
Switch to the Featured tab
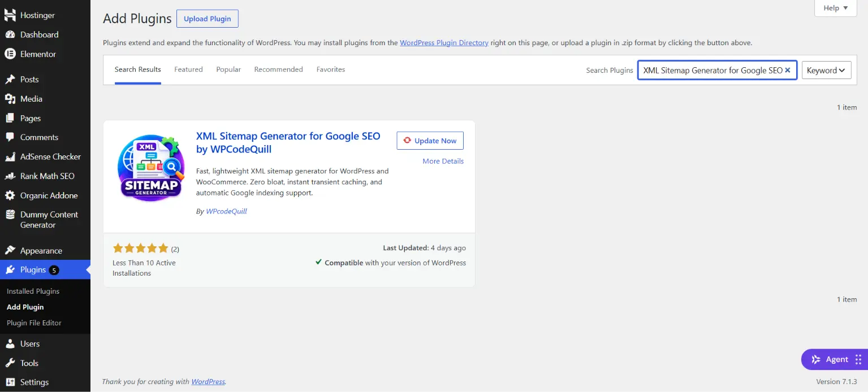(188, 69)
